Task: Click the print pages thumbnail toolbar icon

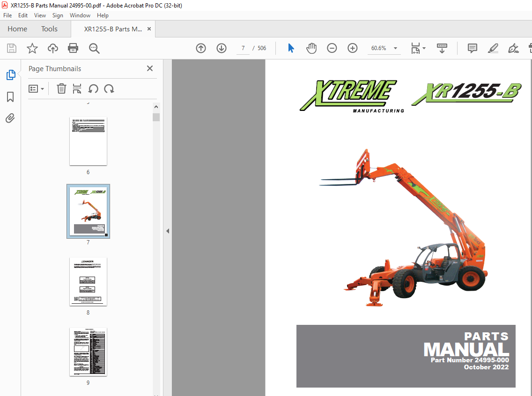Action: point(77,89)
